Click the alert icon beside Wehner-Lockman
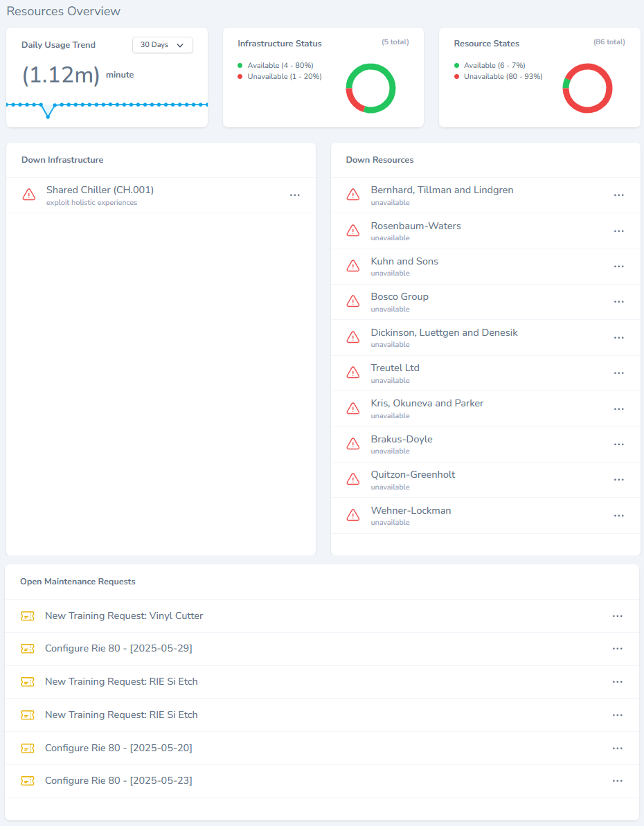 [353, 515]
